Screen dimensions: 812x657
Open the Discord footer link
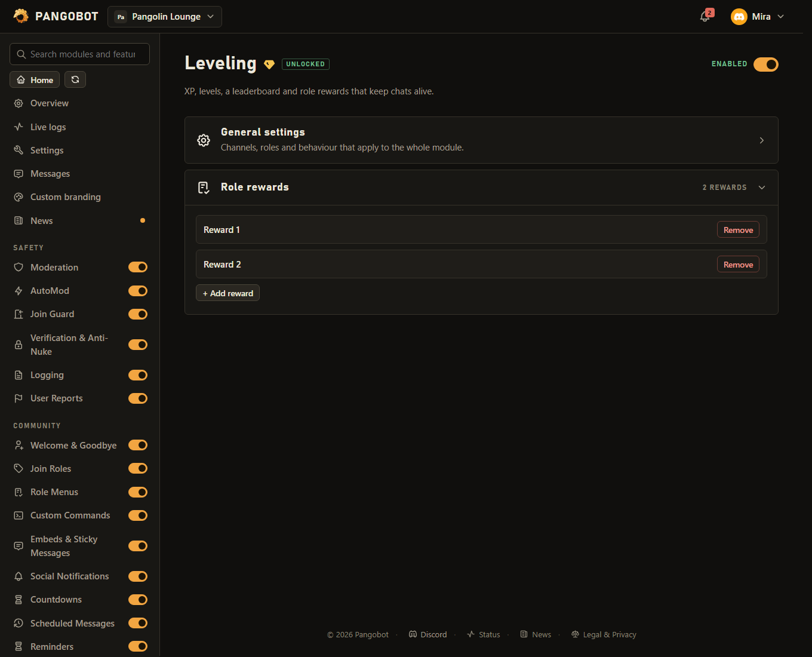tap(428, 634)
